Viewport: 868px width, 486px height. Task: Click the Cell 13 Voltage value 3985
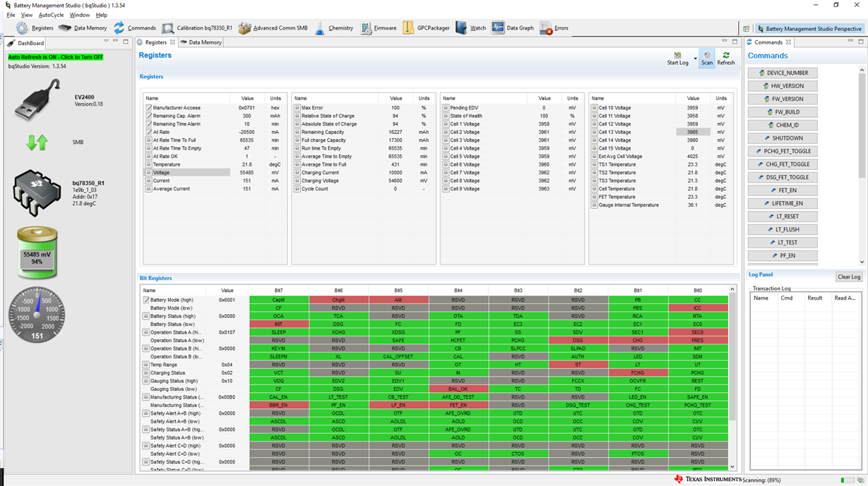[x=692, y=132]
